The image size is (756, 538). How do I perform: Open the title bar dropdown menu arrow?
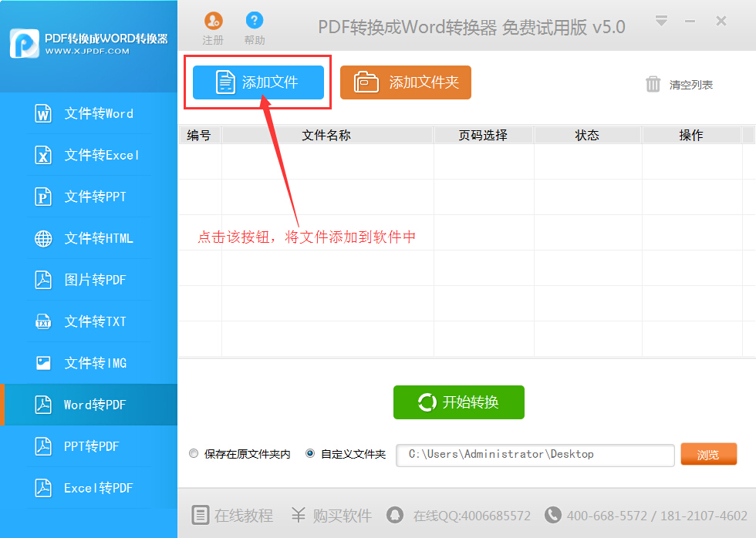point(661,21)
